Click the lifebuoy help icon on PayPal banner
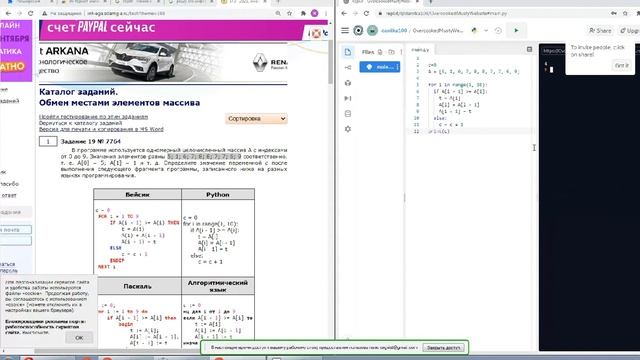This screenshot has width=640, height=360. (x=316, y=33)
